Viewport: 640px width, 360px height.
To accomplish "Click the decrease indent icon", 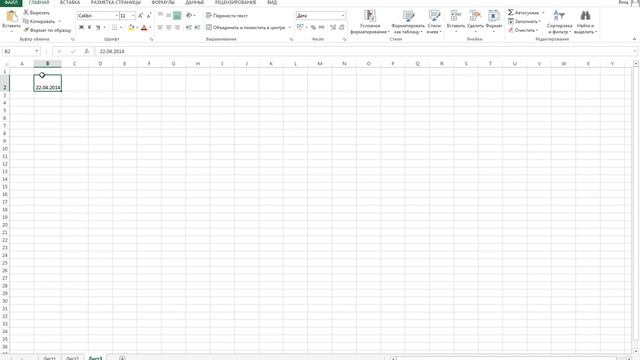I will pyautogui.click(x=189, y=27).
